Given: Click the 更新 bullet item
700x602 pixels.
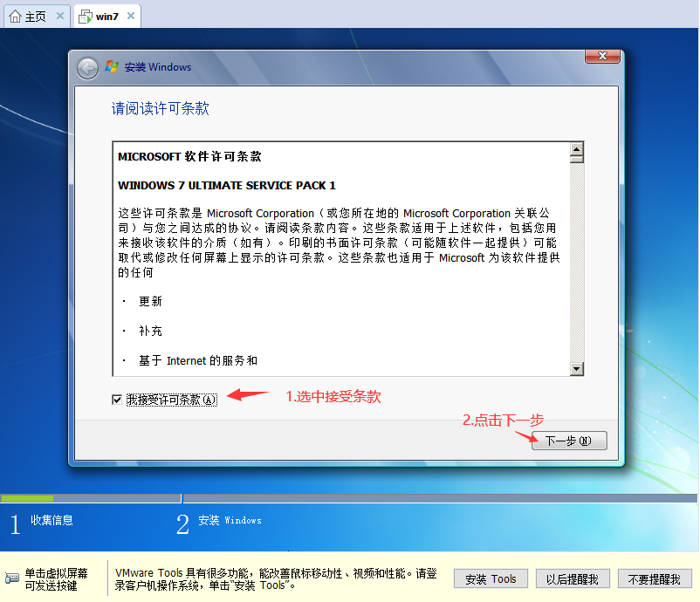Looking at the screenshot, I should coord(150,302).
